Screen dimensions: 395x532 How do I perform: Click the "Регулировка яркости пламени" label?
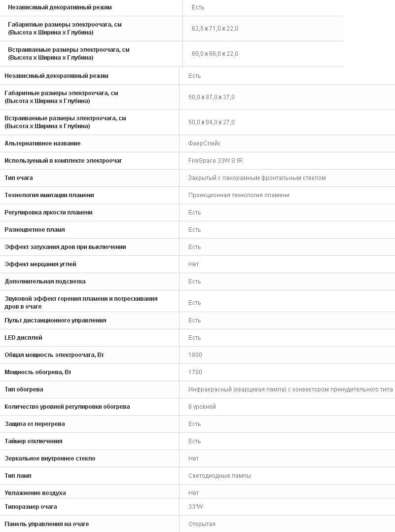(48, 213)
